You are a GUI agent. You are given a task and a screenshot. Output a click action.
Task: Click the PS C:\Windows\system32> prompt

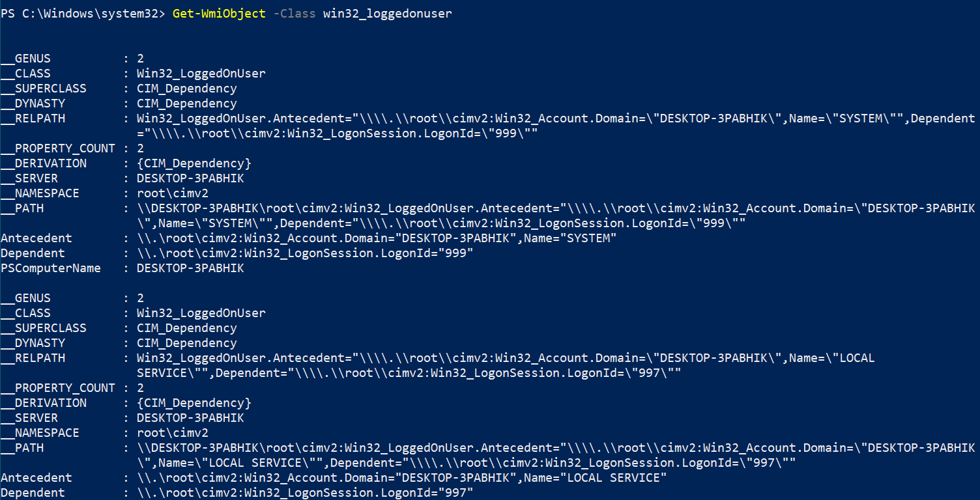click(x=83, y=13)
